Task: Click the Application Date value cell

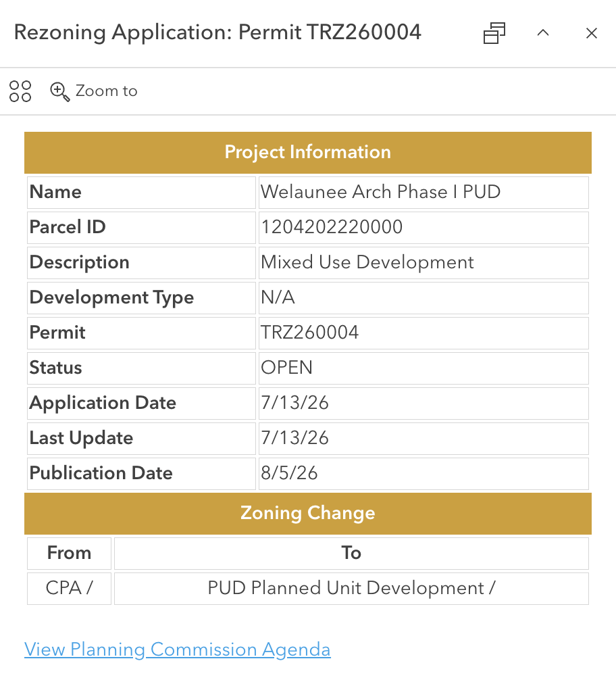Action: [423, 404]
